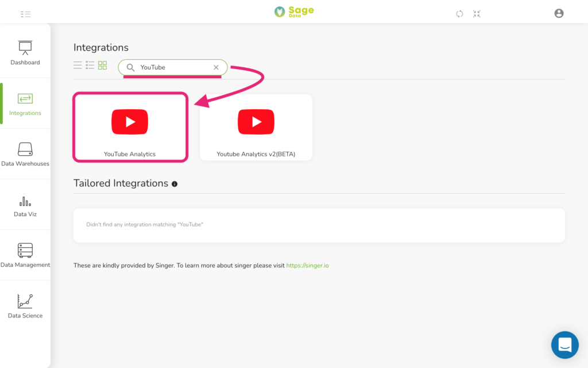Switch to detailed bullet list view icon

[90, 66]
